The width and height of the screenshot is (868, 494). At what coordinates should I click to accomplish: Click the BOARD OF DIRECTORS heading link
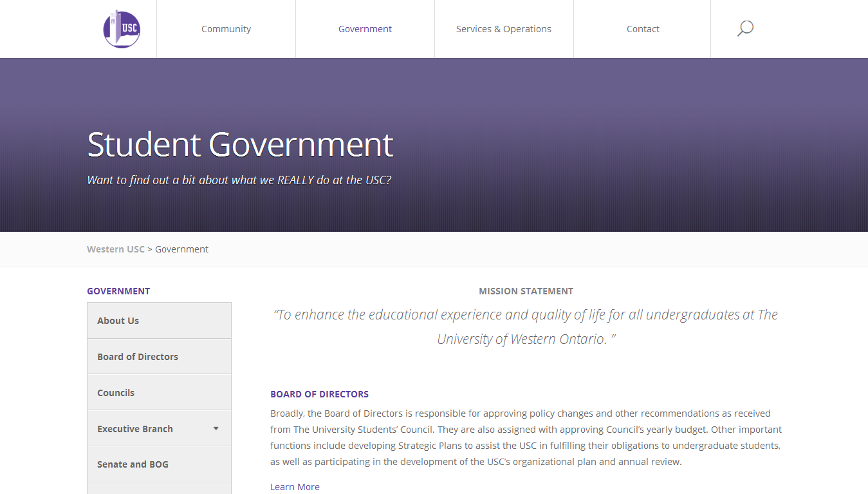[x=319, y=394]
